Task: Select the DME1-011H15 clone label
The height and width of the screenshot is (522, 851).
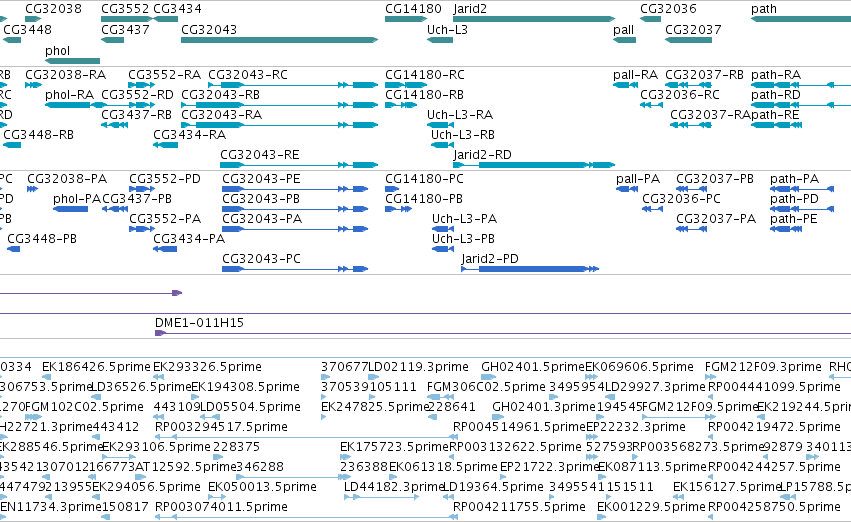Action: point(199,322)
